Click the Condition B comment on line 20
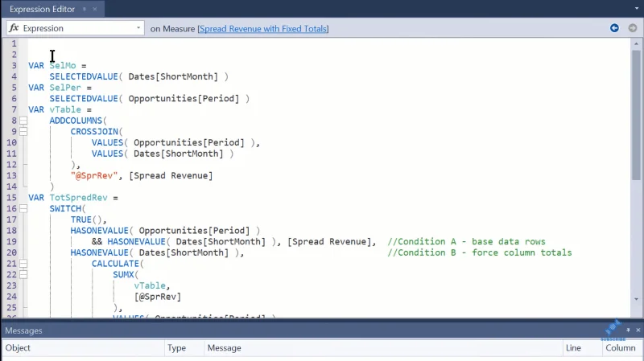The height and width of the screenshot is (361, 644). point(479,252)
